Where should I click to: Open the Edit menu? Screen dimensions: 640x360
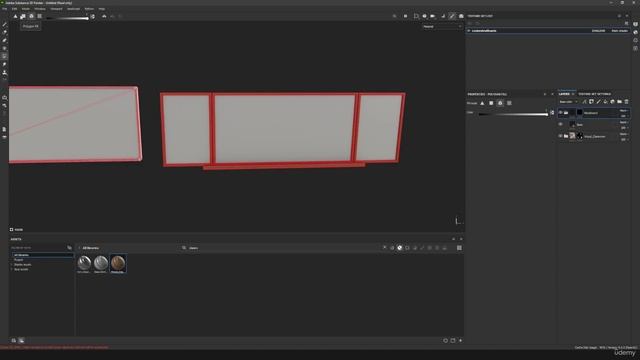point(14,9)
